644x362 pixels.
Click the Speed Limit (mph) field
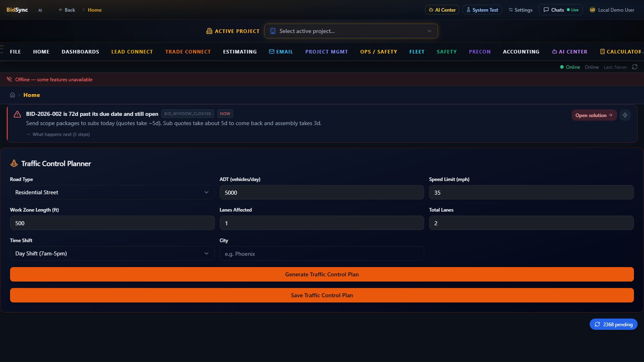pyautogui.click(x=531, y=192)
